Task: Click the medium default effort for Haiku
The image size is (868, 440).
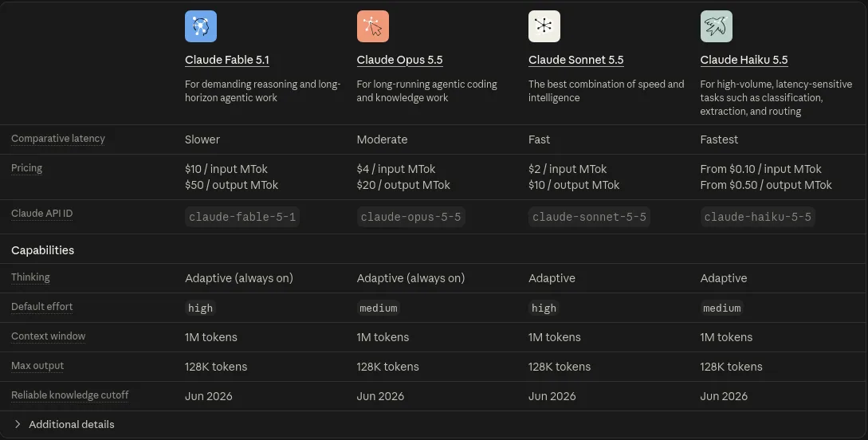Action: click(x=722, y=308)
